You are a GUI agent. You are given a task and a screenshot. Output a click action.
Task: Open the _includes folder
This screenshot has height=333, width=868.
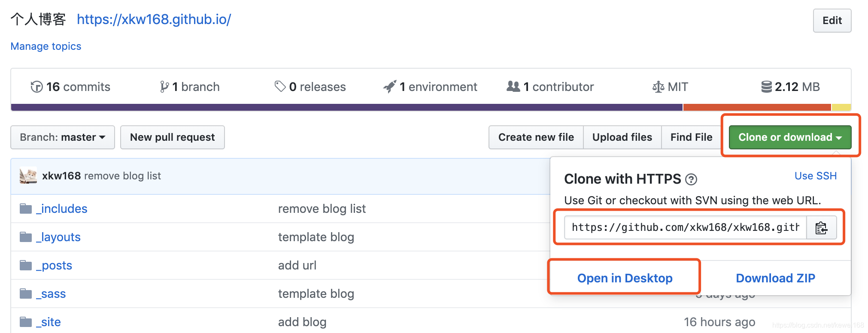pyautogui.click(x=61, y=209)
